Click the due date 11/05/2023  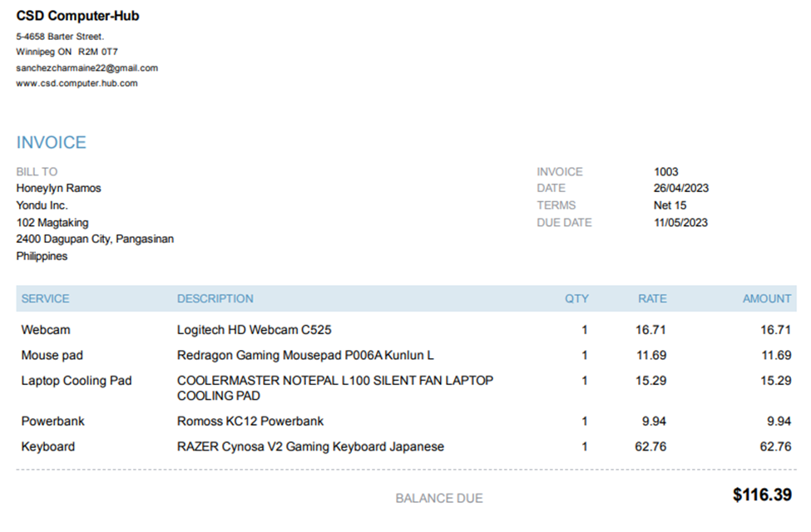[x=680, y=223]
